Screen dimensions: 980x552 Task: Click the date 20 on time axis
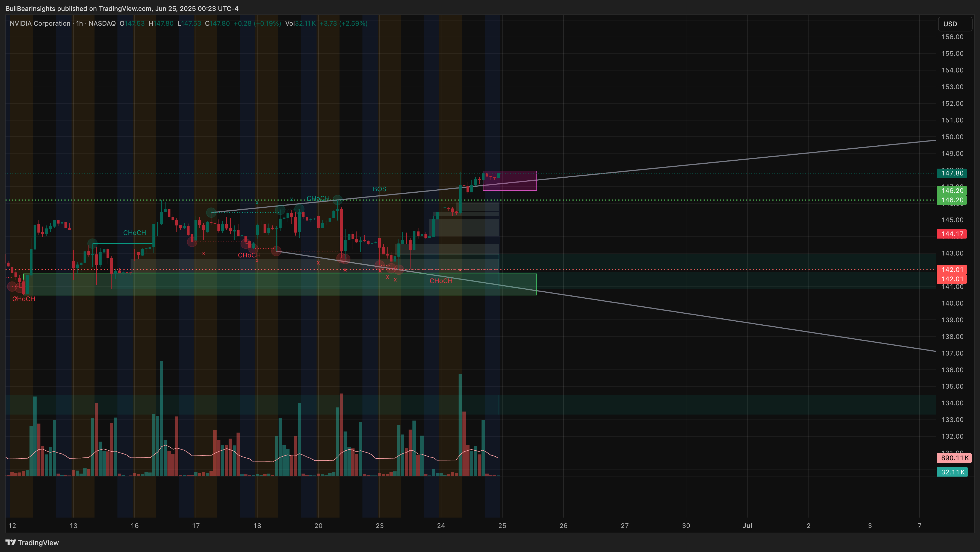pos(318,526)
